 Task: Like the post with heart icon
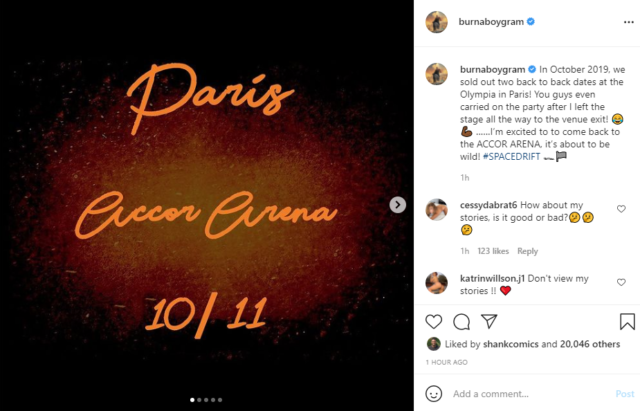point(433,322)
